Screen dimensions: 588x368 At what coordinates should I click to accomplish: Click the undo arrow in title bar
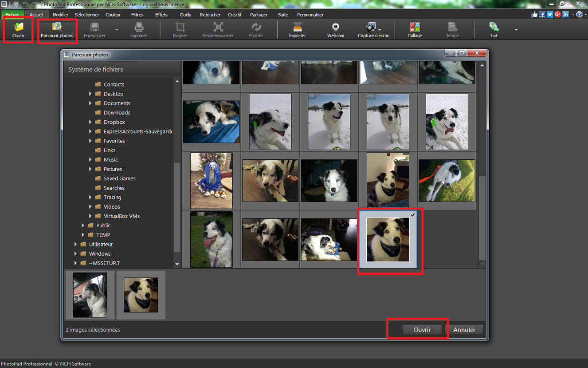coord(25,4)
